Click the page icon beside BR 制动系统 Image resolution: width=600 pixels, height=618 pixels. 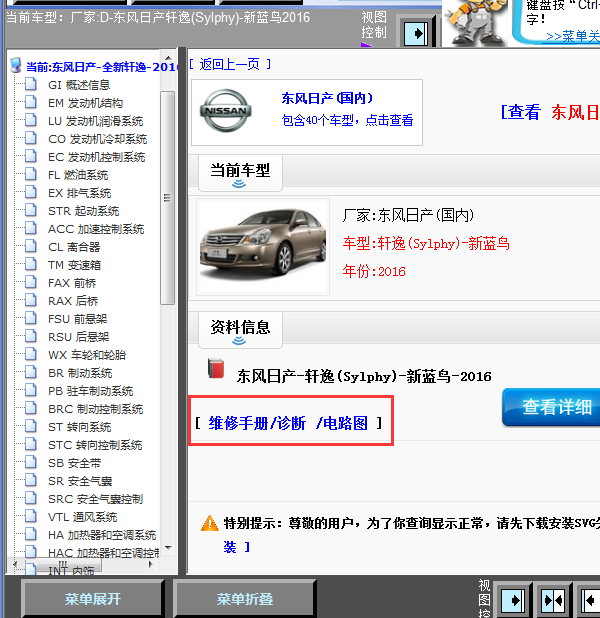(31, 372)
